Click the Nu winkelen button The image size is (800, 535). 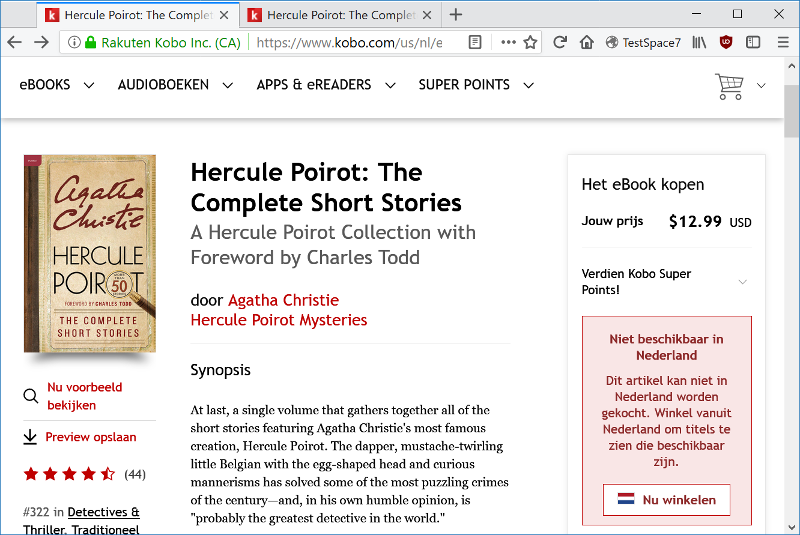[666, 500]
